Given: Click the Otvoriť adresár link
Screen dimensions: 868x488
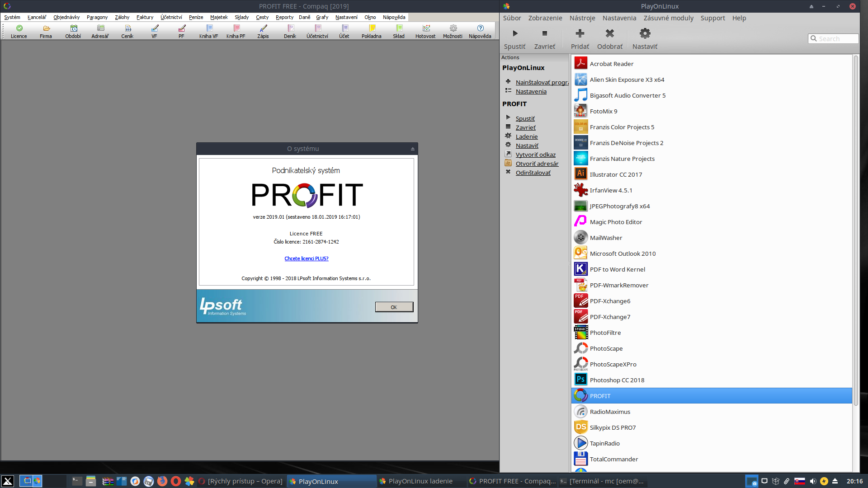Looking at the screenshot, I should [537, 164].
